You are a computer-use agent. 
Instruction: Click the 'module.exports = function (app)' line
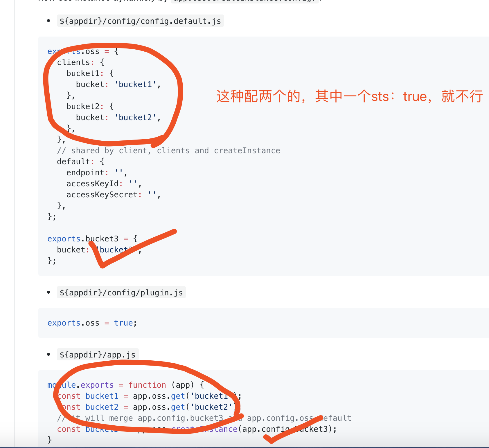pyautogui.click(x=126, y=385)
